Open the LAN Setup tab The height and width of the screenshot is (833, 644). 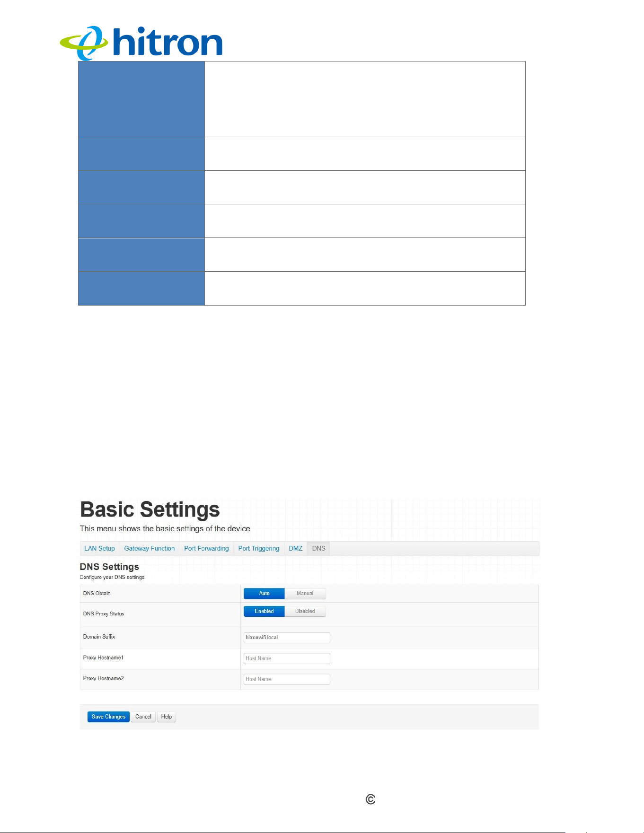pyautogui.click(x=99, y=548)
